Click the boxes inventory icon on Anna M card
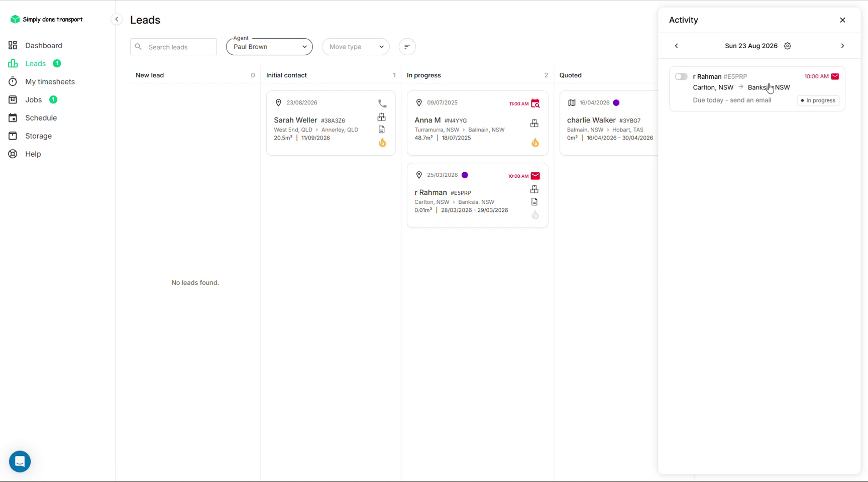 point(534,123)
